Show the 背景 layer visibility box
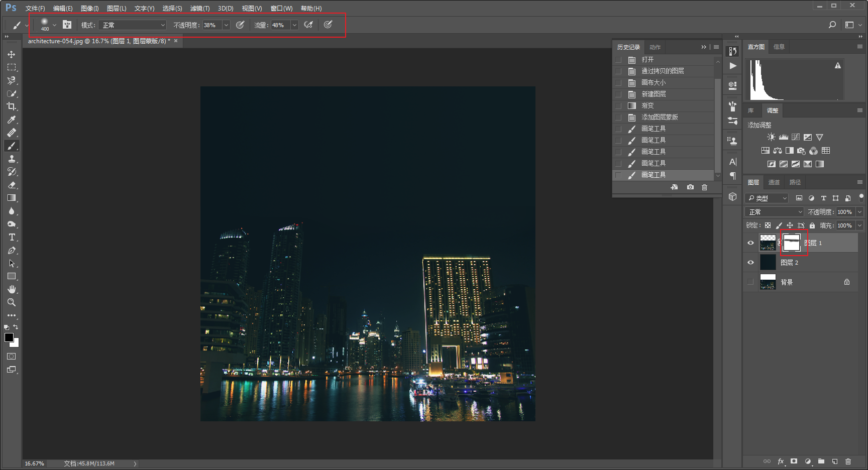 [x=750, y=282]
